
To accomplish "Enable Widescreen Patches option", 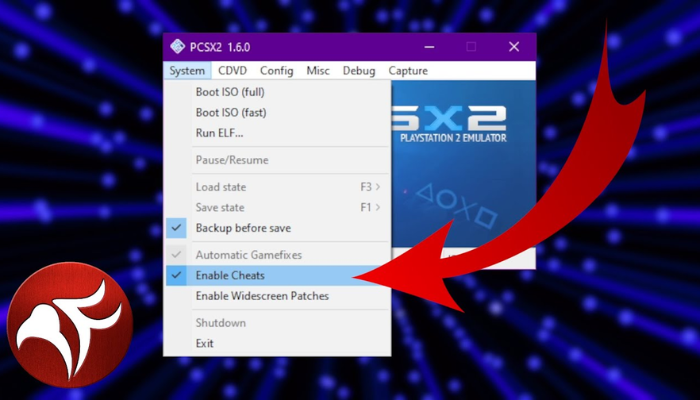I will (x=277, y=296).
